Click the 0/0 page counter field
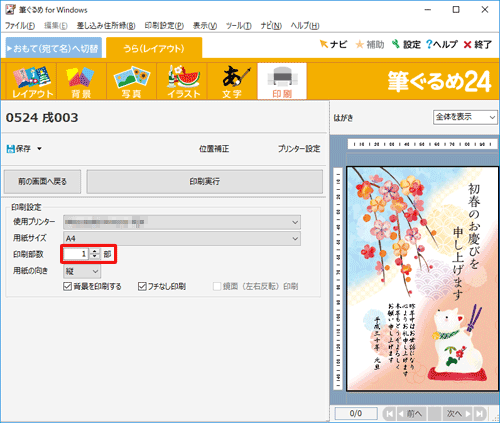The image size is (500, 423). (356, 414)
